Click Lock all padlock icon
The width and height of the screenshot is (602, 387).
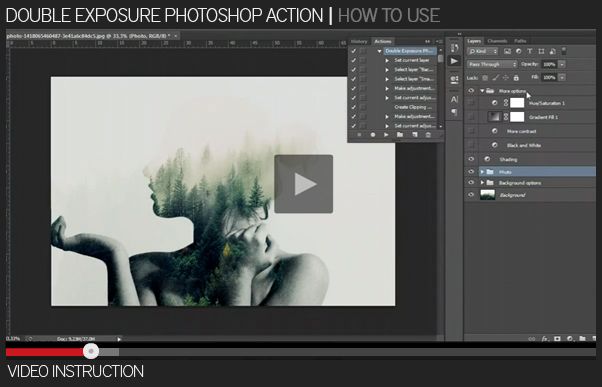coord(516,78)
